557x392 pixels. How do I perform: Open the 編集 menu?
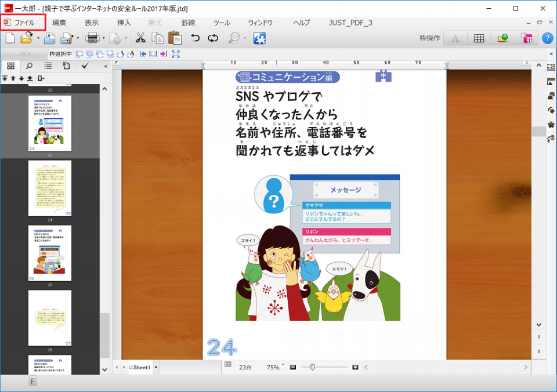[x=59, y=23]
